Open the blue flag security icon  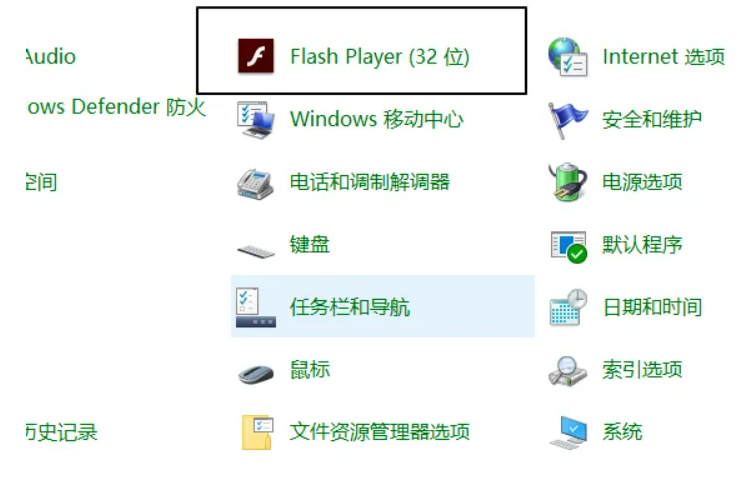(x=567, y=120)
